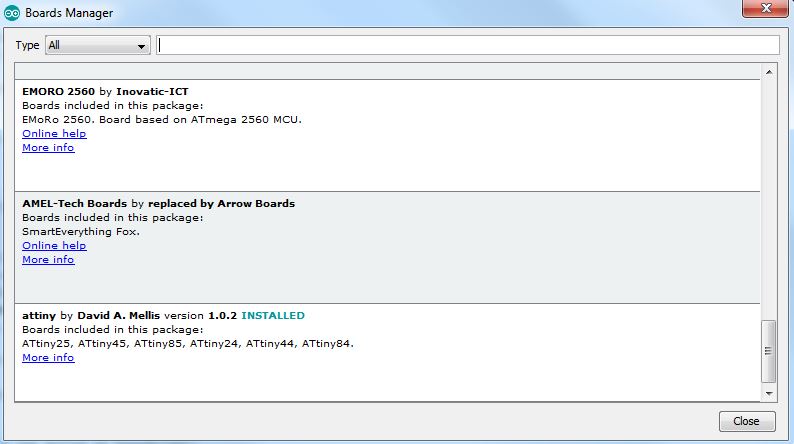Image resolution: width=794 pixels, height=444 pixels.
Task: Close the Boards Manager window with X
Action: click(x=766, y=8)
